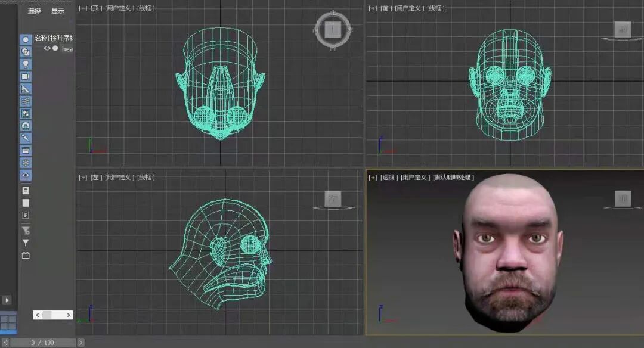Open front viewport [用户定义] menu
This screenshot has width=644, height=348.
click(410, 8)
